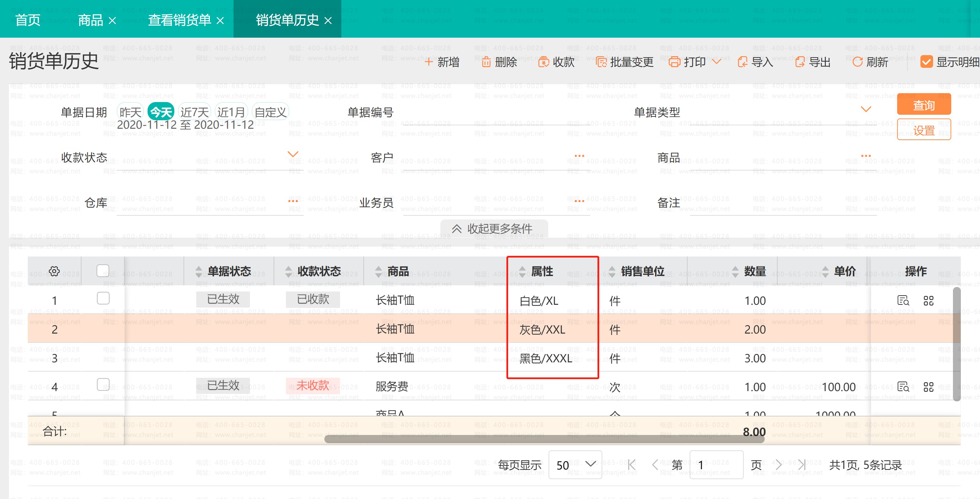
Task: Click view-detail icon in row 1 操作 column
Action: (903, 301)
